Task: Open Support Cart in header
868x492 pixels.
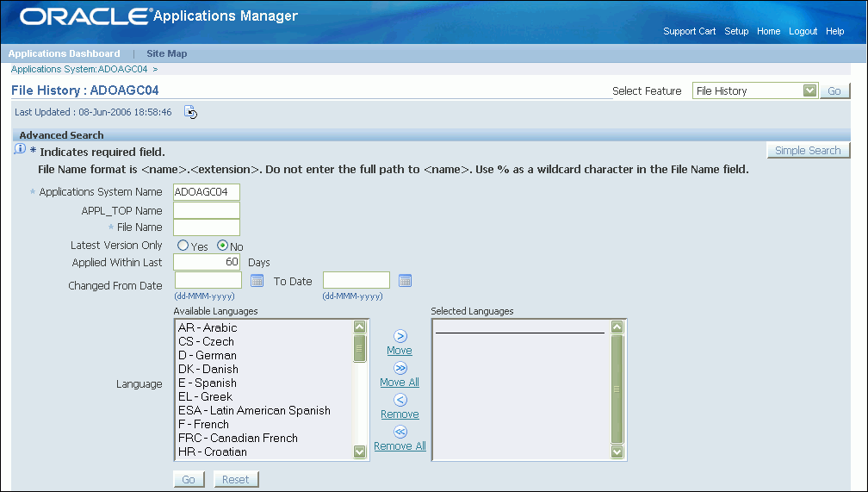Action: pyautogui.click(x=689, y=32)
